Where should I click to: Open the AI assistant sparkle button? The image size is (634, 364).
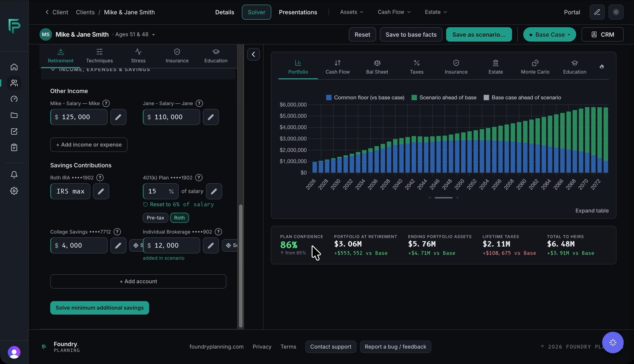click(613, 342)
